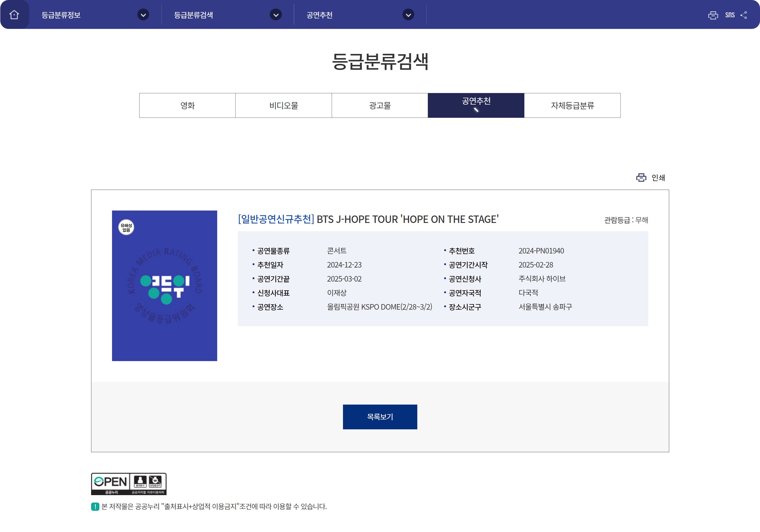760x532 pixels.
Task: Click the Korea Media Rating Board poster thumbnail
Action: (x=165, y=286)
